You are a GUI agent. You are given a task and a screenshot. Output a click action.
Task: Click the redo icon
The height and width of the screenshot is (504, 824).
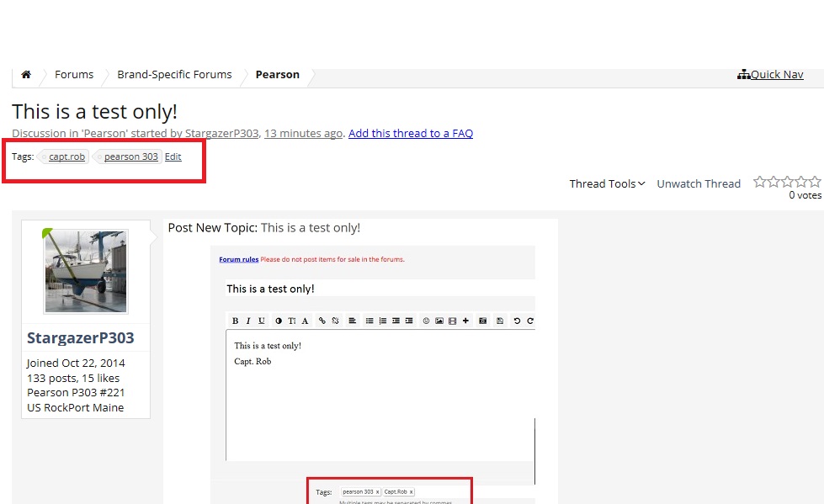coord(530,321)
